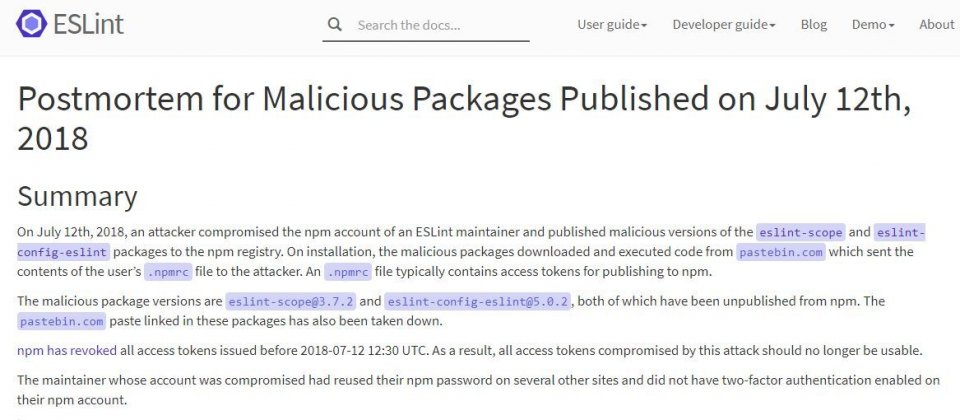Click the pastebin.com label in second paragraph
The height and width of the screenshot is (420, 960).
click(61, 321)
